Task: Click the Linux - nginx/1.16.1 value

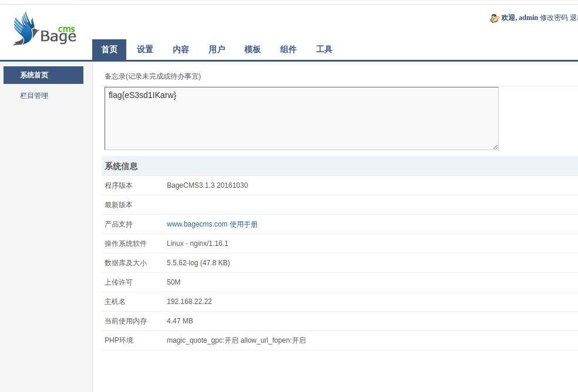Action: tap(197, 244)
